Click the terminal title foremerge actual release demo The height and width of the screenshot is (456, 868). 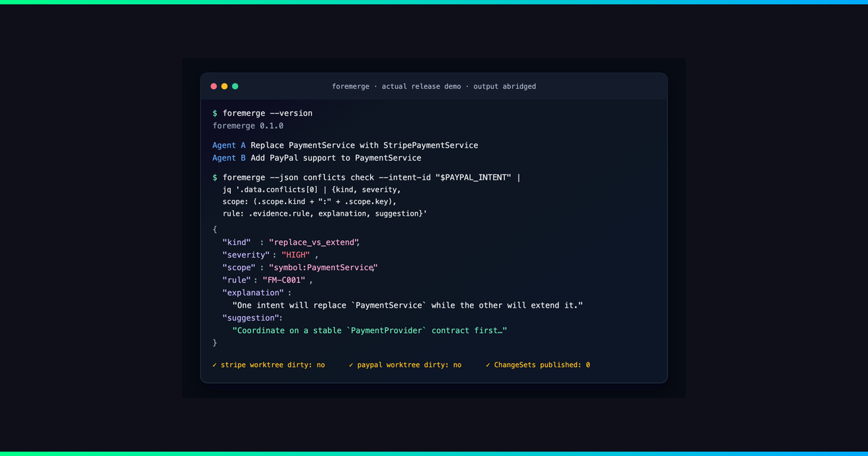point(434,86)
